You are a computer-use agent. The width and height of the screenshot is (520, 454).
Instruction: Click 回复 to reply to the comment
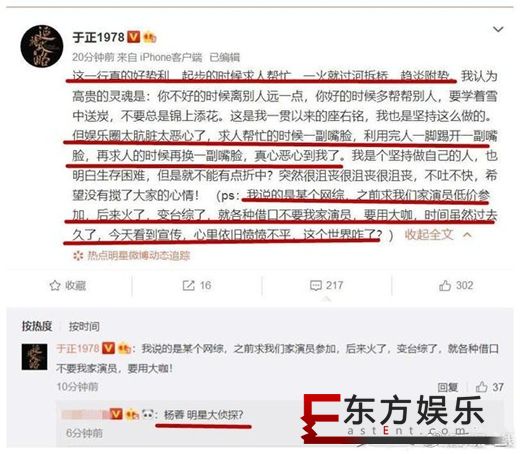(448, 387)
